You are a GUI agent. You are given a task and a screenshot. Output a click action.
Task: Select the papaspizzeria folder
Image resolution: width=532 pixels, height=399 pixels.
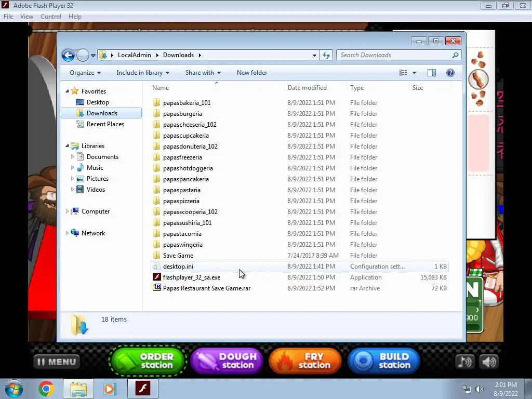(x=181, y=201)
